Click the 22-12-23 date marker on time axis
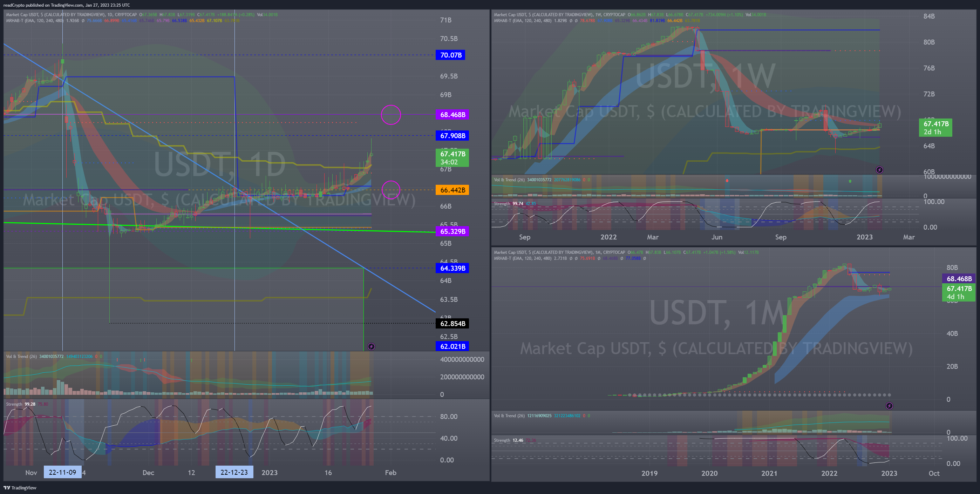The image size is (980, 494). (234, 472)
